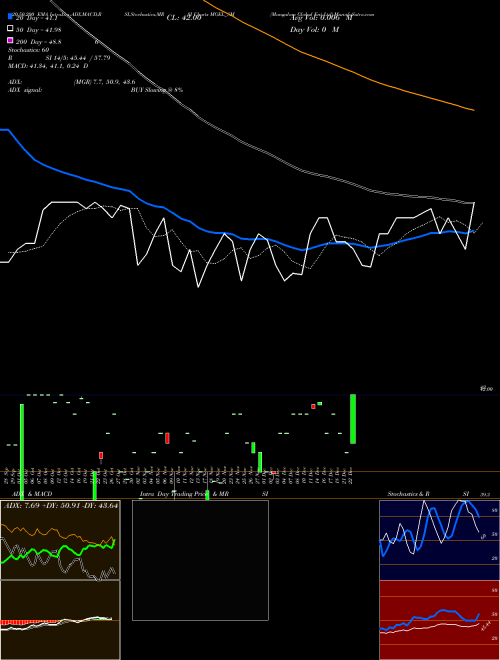Click the 'Stochastics: 69' readout
This screenshot has width=500, height=660.
[28, 50]
